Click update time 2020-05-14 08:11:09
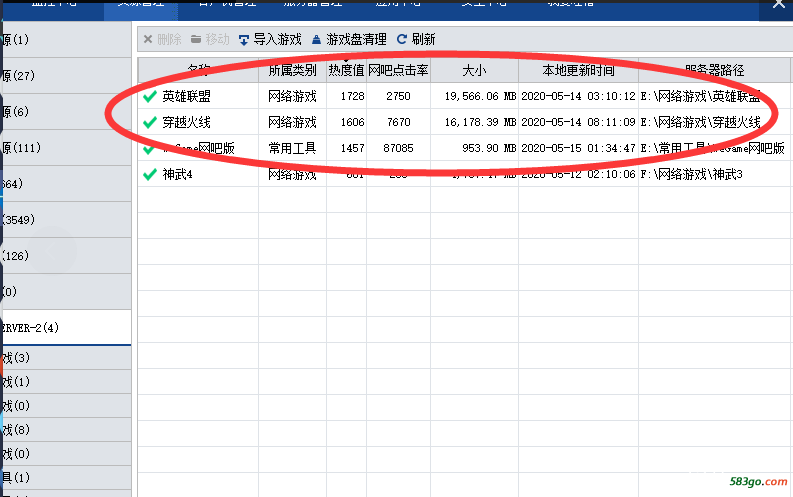The width and height of the screenshot is (793, 497). [579, 122]
